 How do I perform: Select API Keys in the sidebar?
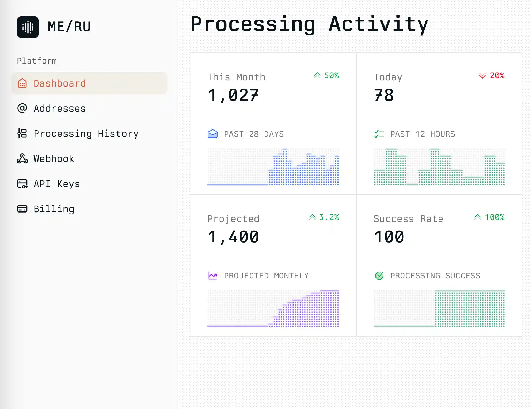tap(57, 184)
